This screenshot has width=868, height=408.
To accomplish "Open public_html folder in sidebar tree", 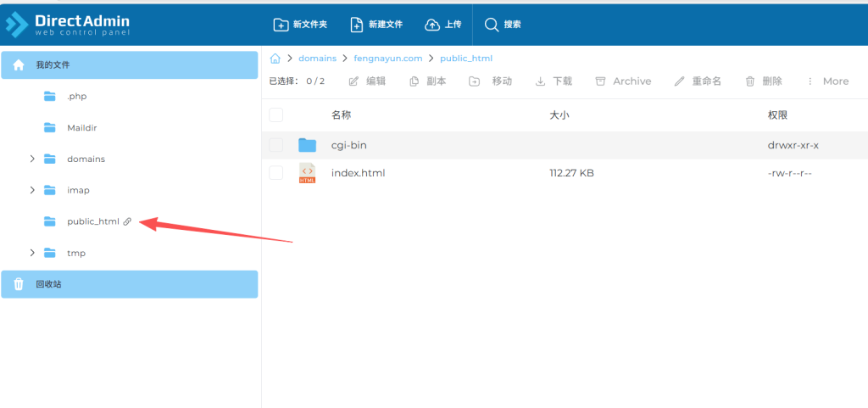I will (92, 221).
